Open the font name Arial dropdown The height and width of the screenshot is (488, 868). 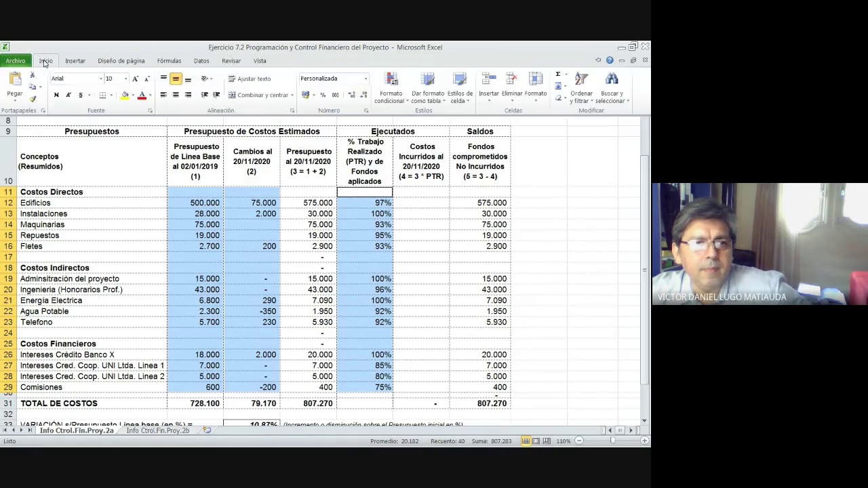100,79
